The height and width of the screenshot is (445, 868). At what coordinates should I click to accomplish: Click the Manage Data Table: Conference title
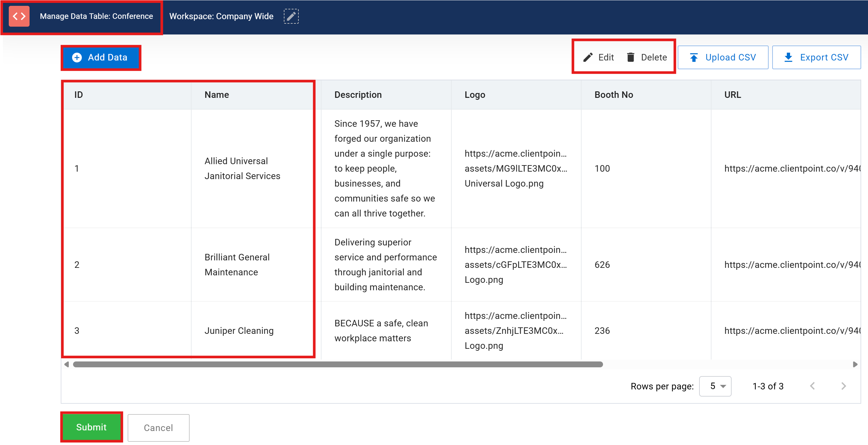tap(96, 16)
